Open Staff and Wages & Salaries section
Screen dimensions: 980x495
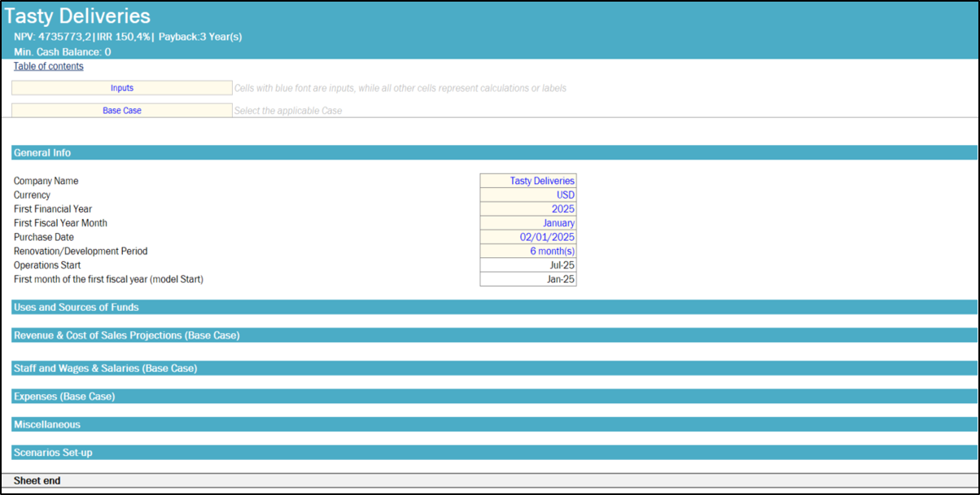105,369
